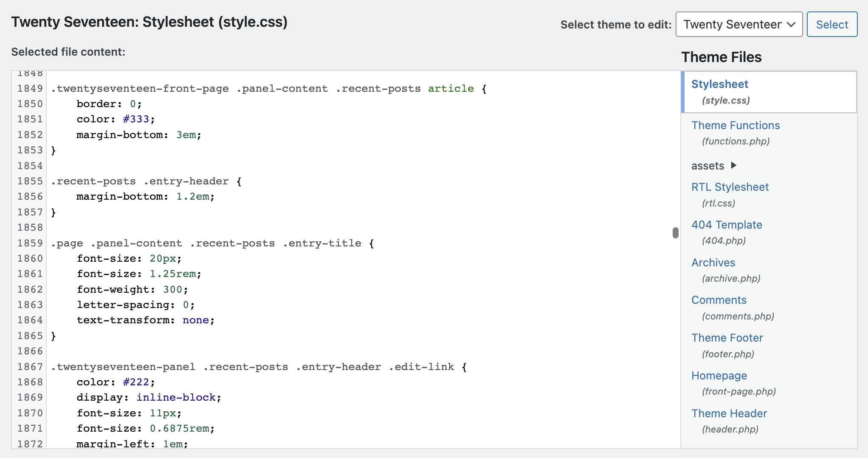The width and height of the screenshot is (868, 458).
Task: Expand the assets folder triangle
Action: 733,165
